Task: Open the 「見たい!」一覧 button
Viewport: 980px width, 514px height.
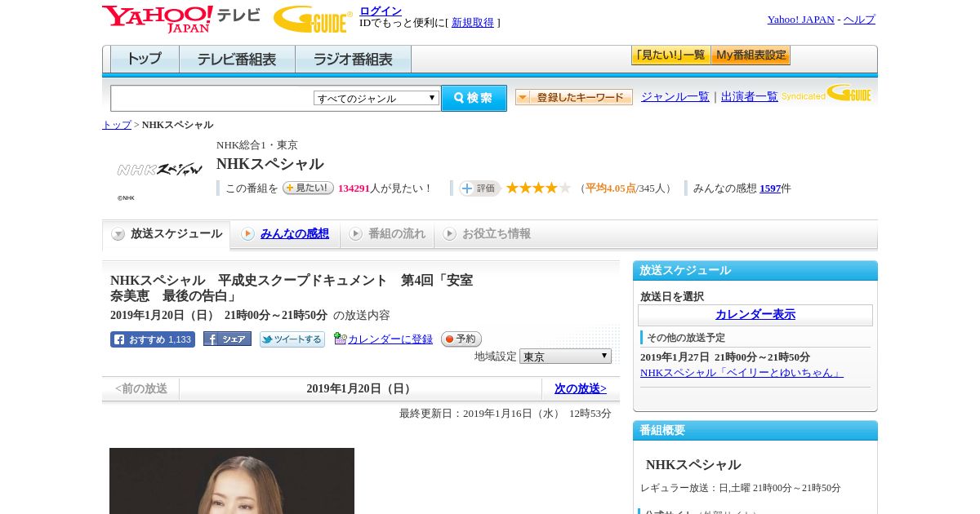Action: (x=670, y=55)
